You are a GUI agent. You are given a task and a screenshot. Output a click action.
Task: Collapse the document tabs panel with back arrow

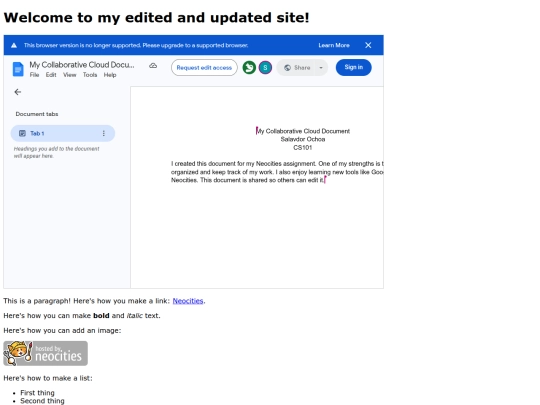[18, 92]
